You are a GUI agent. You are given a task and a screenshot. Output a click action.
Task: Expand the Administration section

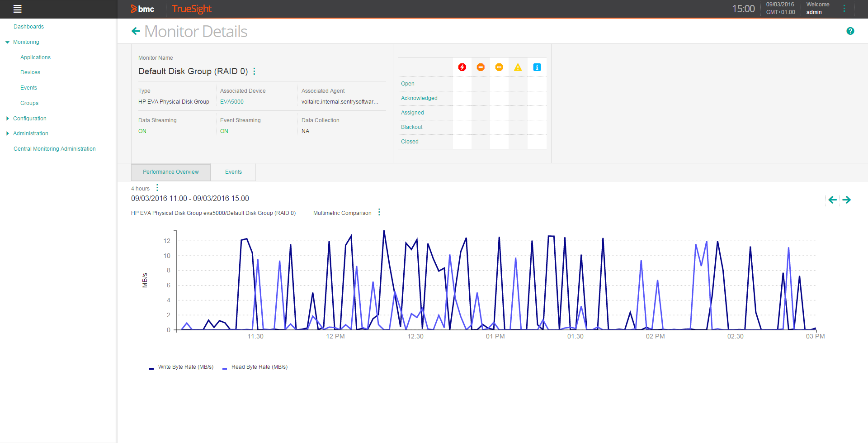click(x=7, y=133)
